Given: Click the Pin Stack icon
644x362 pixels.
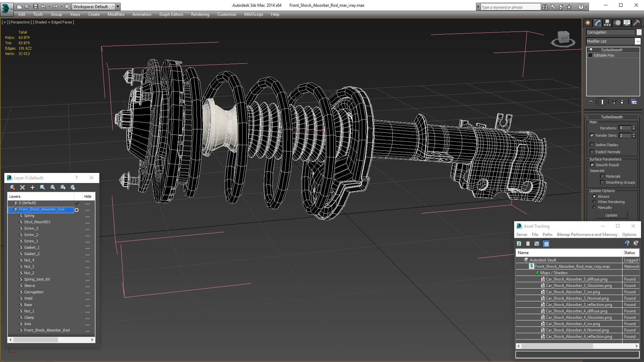Looking at the screenshot, I should [x=591, y=102].
